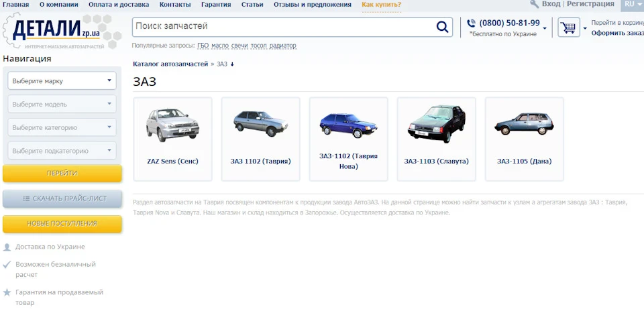The width and height of the screenshot is (644, 309).
Task: Open Оплата и доставка page
Action: [x=119, y=5]
